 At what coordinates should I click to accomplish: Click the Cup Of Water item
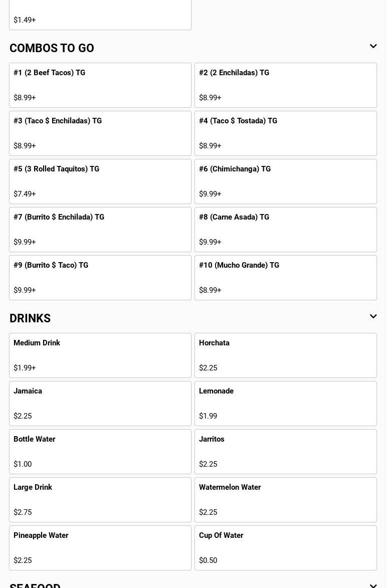click(x=286, y=548)
